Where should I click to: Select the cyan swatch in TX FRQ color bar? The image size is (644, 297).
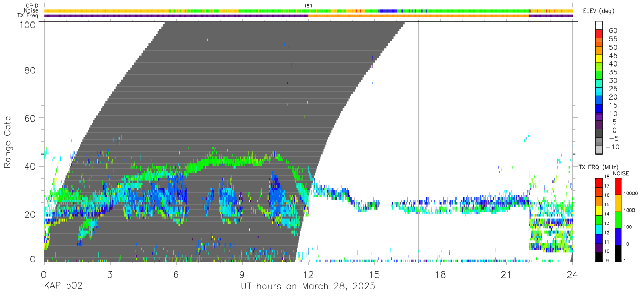click(x=599, y=229)
